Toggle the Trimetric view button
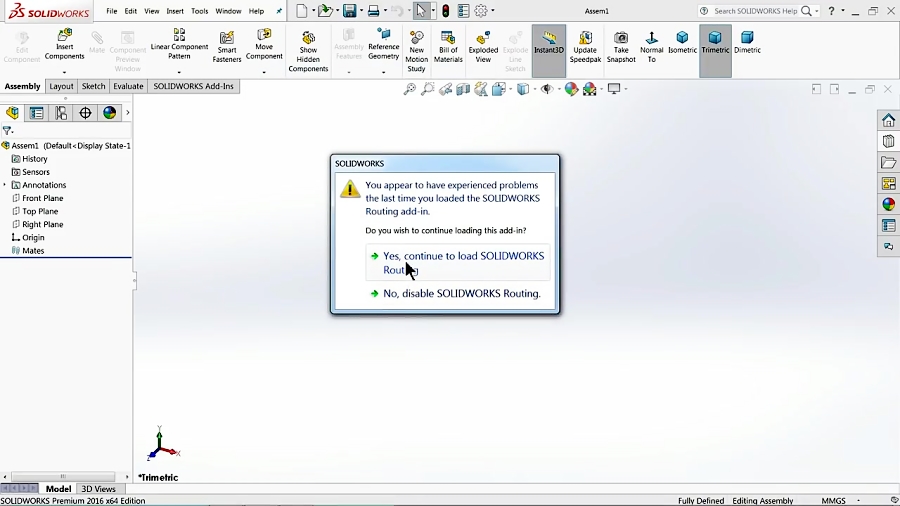 tap(715, 50)
